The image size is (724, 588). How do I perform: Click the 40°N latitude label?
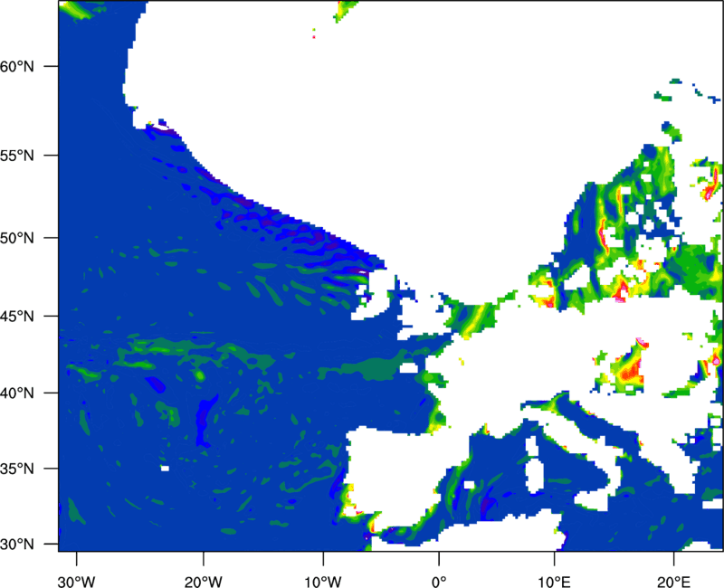point(17,394)
